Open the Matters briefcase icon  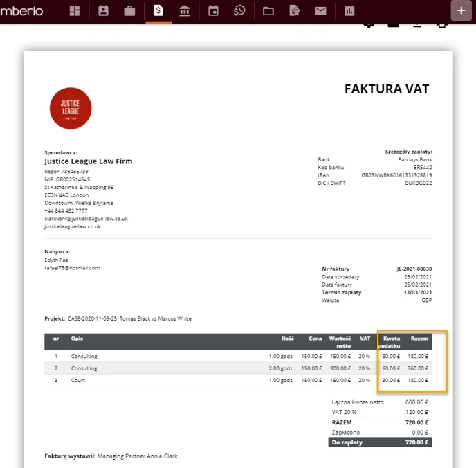tap(129, 11)
